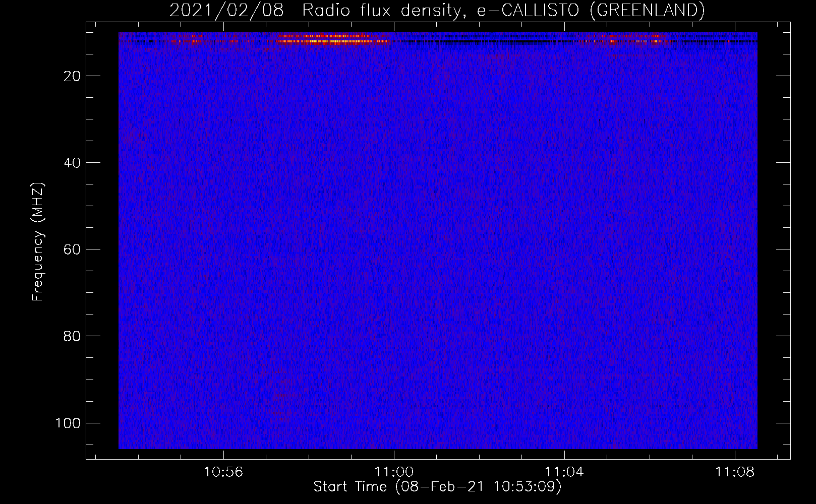Click the time tick label '11:04'
816x504 pixels.
564,472
